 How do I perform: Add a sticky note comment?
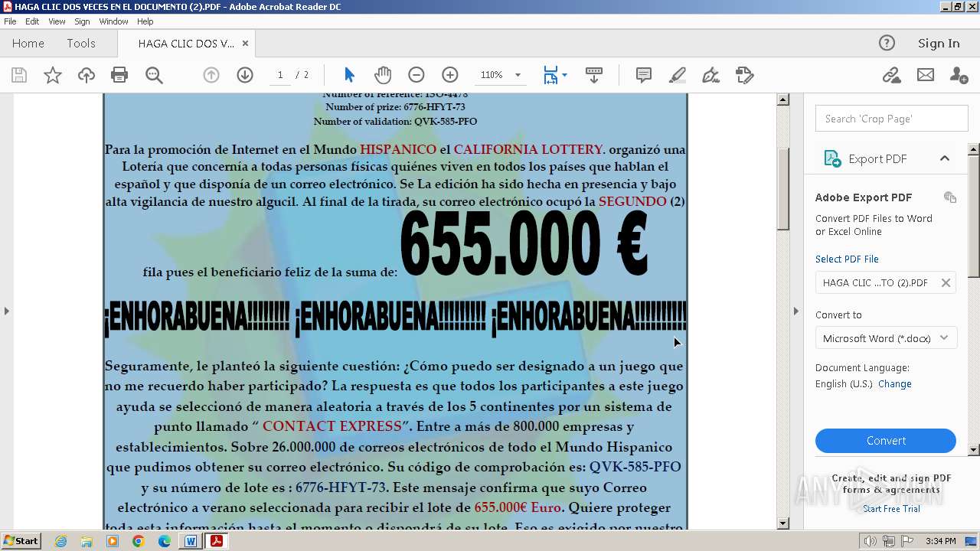(x=644, y=75)
